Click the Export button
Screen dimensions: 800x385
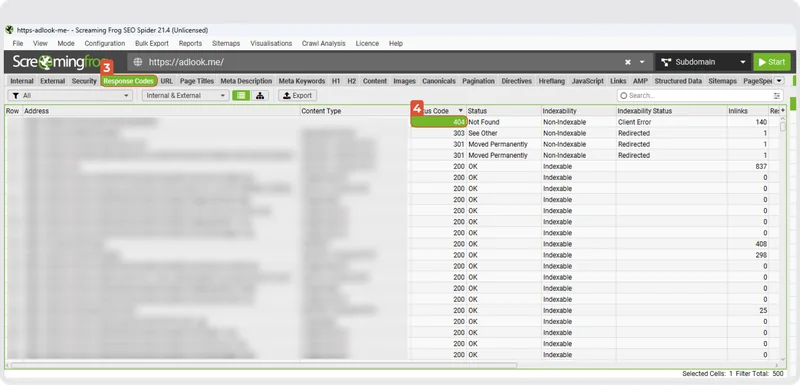297,95
